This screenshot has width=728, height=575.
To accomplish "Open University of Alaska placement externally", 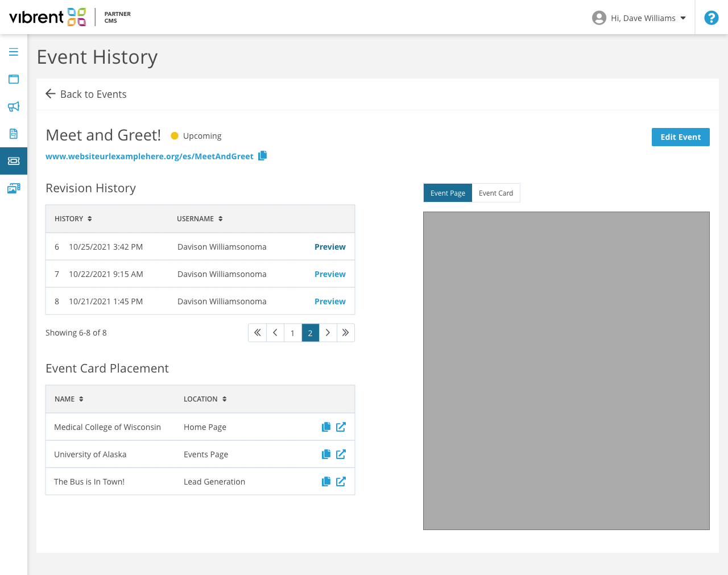I will 341,454.
